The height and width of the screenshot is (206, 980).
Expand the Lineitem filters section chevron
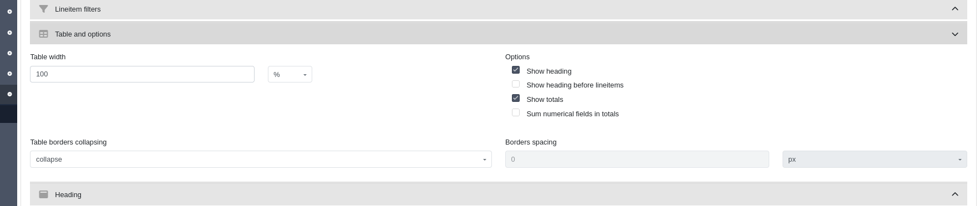(x=955, y=9)
